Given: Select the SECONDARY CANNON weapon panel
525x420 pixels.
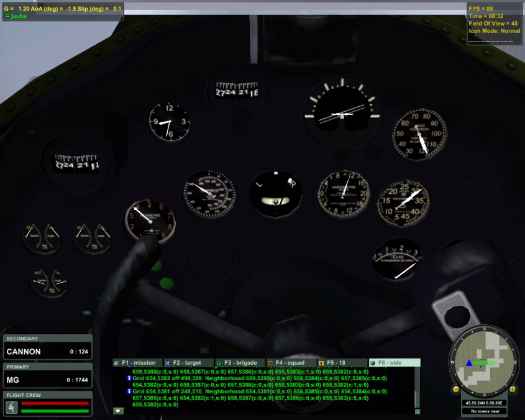Looking at the screenshot, I should (x=47, y=347).
